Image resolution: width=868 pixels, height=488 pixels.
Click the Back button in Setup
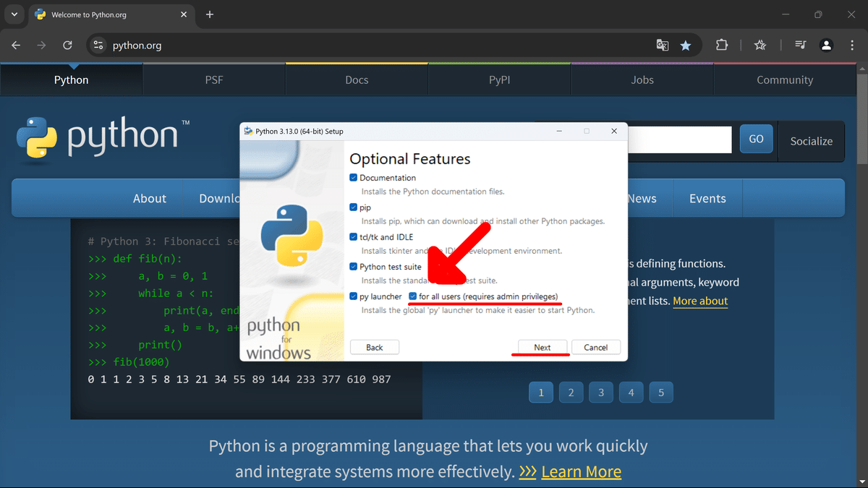pos(375,348)
